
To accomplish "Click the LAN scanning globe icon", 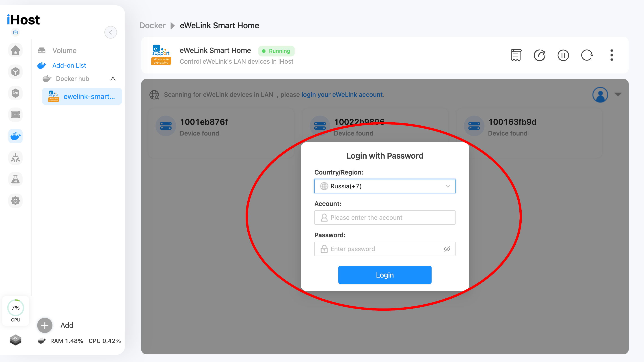I will click(154, 95).
